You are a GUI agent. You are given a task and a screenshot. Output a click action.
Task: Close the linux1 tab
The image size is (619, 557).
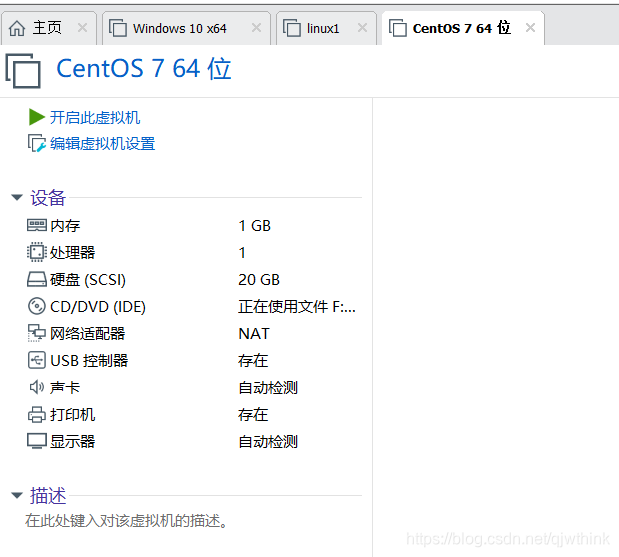[362, 28]
